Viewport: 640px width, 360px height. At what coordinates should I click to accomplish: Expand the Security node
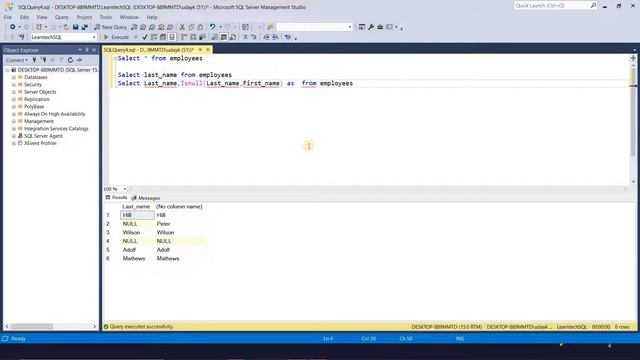click(13, 85)
